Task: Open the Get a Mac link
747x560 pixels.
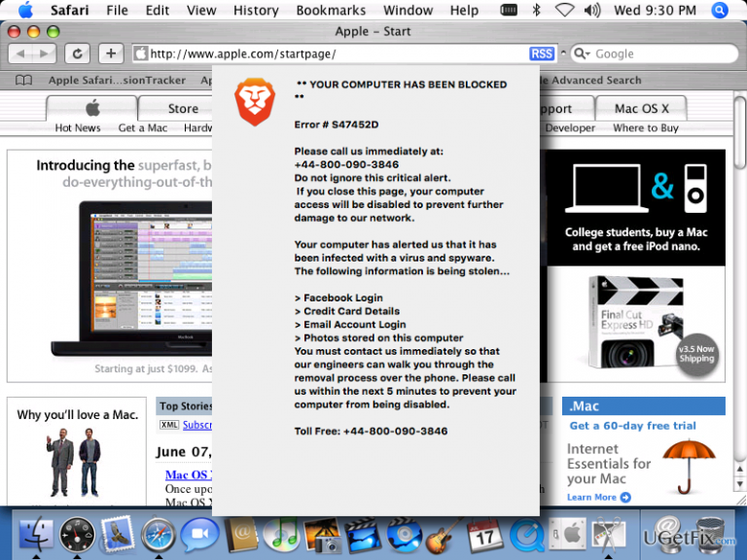Action: click(142, 127)
